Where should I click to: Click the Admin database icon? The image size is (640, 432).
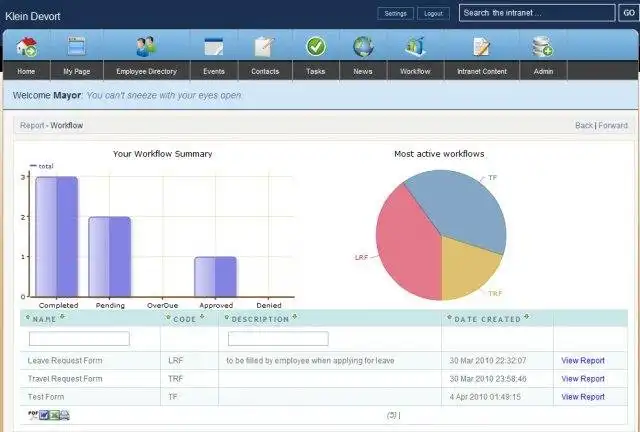(x=542, y=46)
